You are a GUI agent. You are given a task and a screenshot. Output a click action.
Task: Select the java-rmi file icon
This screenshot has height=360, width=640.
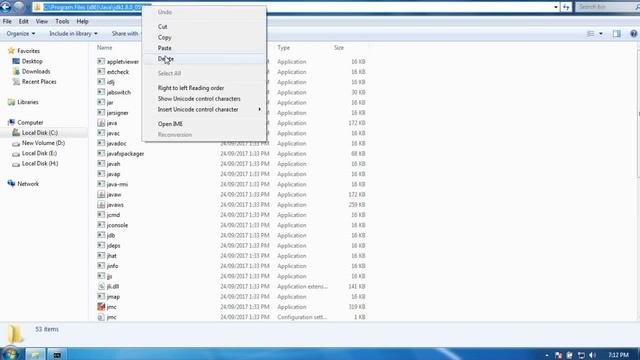pos(101,184)
